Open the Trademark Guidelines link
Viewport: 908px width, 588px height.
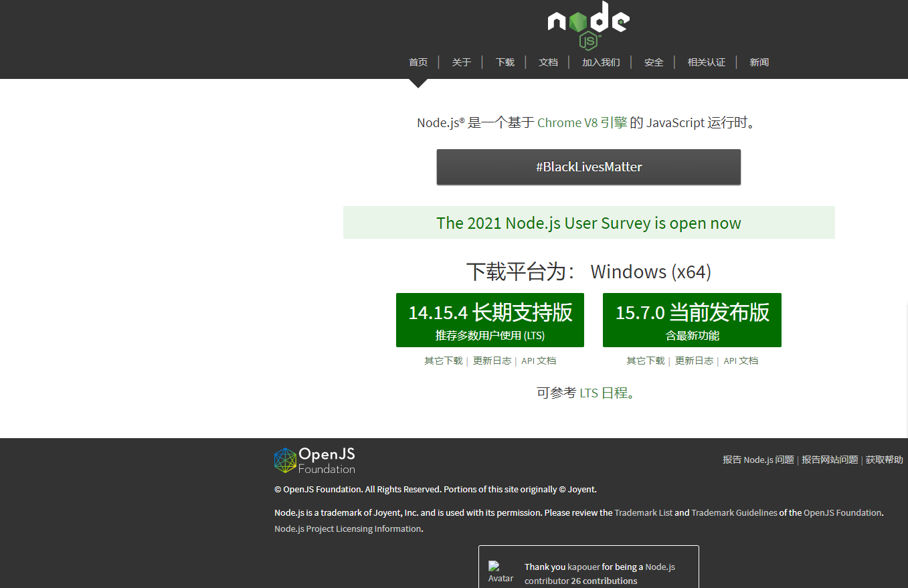click(x=734, y=512)
